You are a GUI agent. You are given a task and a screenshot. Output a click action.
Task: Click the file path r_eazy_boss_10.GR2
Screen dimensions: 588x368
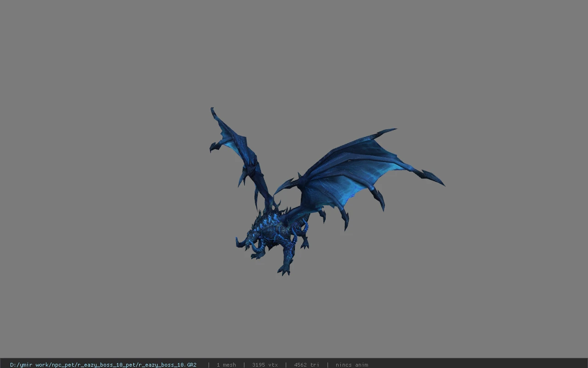(103, 365)
